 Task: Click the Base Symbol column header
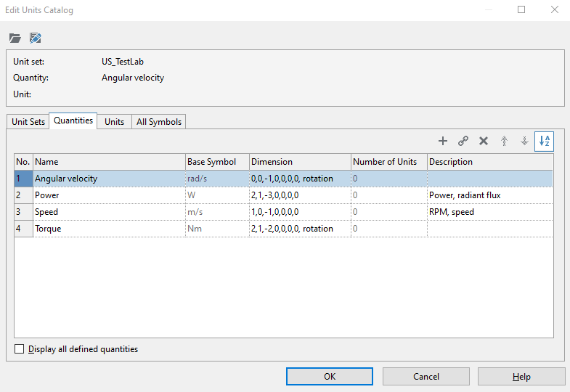tap(217, 162)
